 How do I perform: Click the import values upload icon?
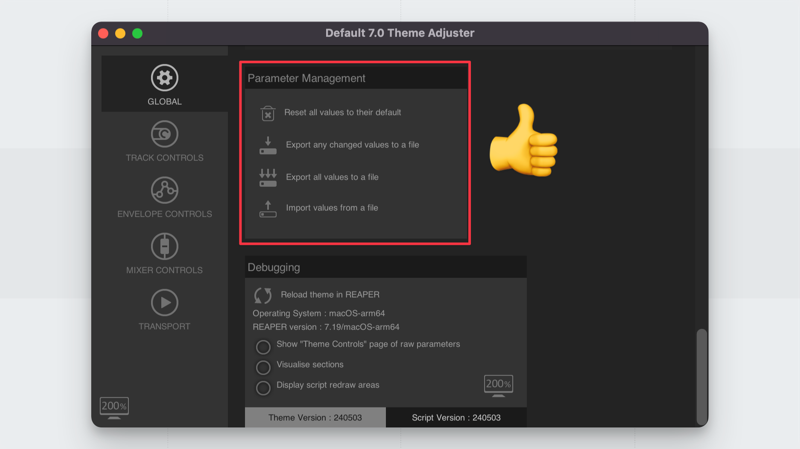click(x=268, y=209)
